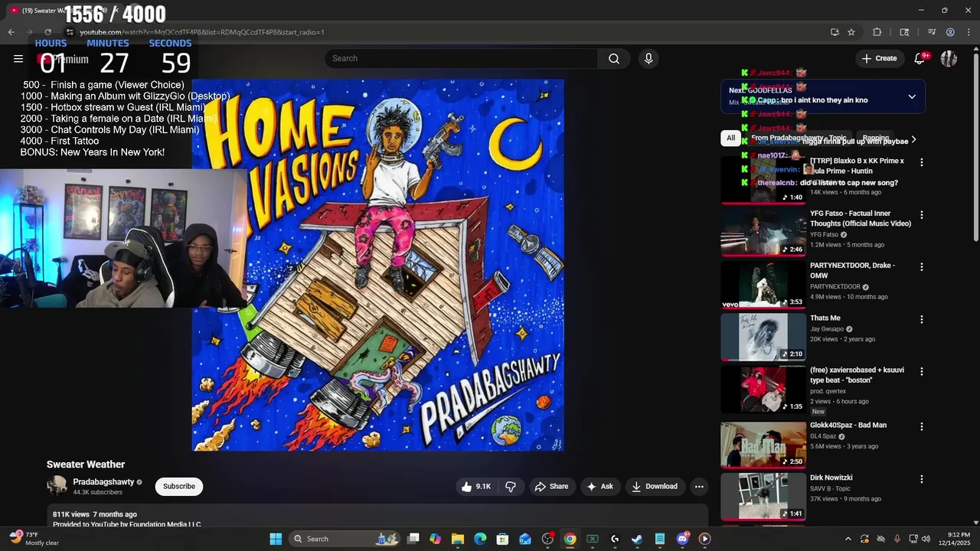Open File Explorer from taskbar
The height and width of the screenshot is (551, 980).
click(x=457, y=539)
